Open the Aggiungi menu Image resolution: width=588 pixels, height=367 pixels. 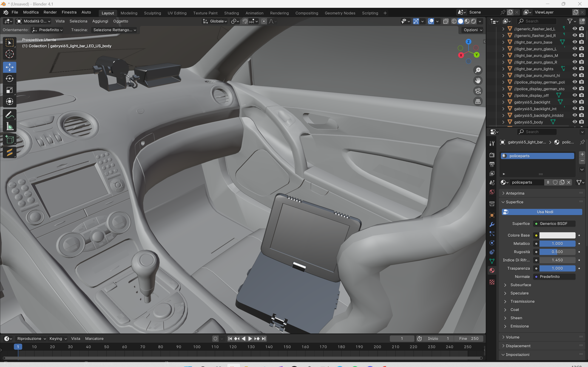tap(100, 21)
